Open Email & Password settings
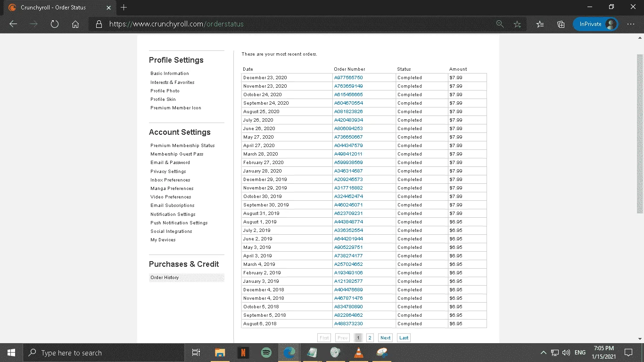Image resolution: width=644 pixels, height=362 pixels. (170, 163)
